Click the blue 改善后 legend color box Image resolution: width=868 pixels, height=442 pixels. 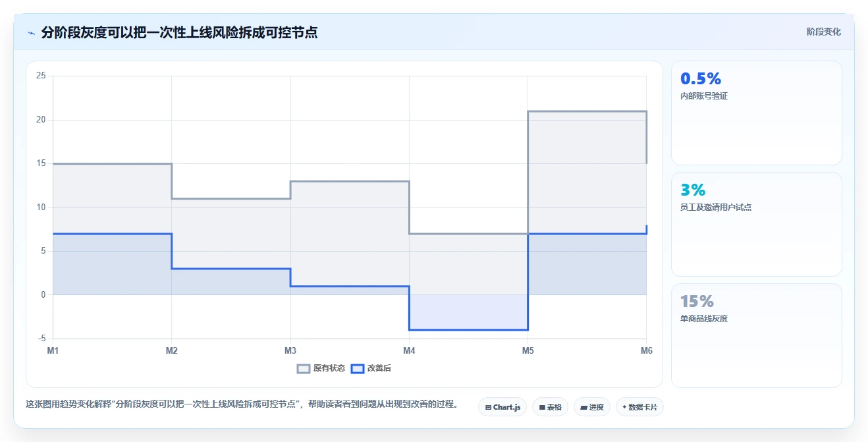click(x=357, y=368)
